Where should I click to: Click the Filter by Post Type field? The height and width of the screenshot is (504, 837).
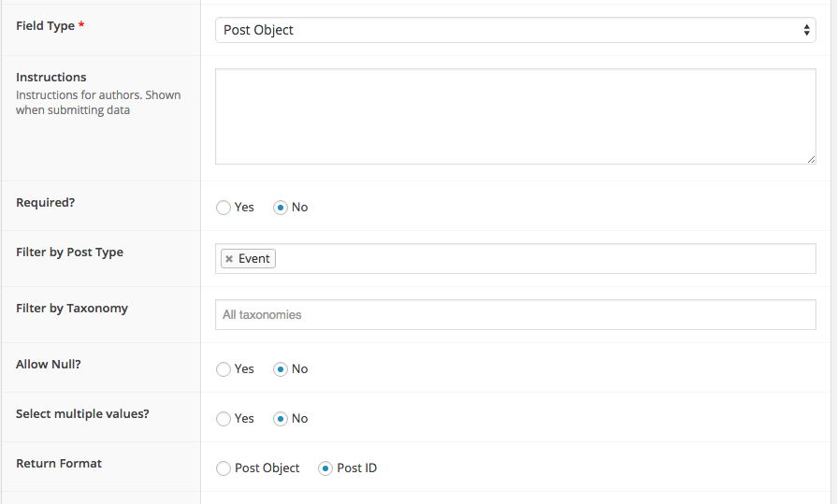542,259
